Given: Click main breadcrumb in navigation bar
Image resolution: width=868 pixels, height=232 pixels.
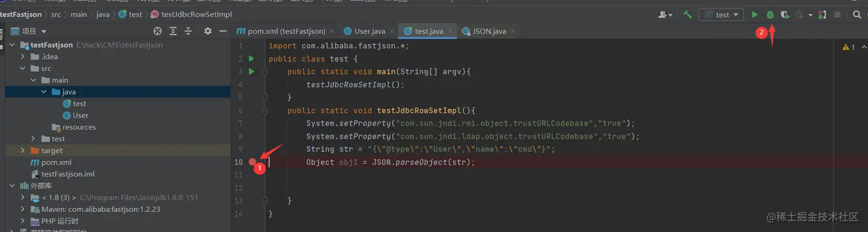Looking at the screenshot, I should [79, 14].
